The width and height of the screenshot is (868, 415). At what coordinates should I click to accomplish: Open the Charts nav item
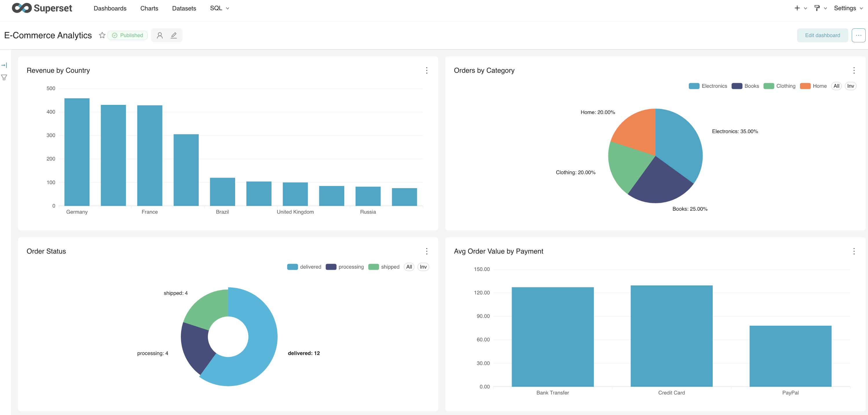(149, 8)
